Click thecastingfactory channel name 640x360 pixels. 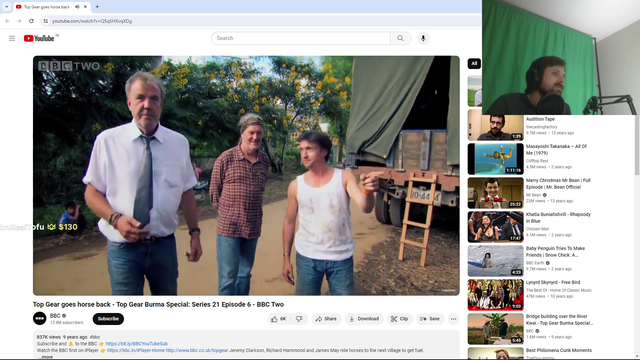pyautogui.click(x=541, y=127)
